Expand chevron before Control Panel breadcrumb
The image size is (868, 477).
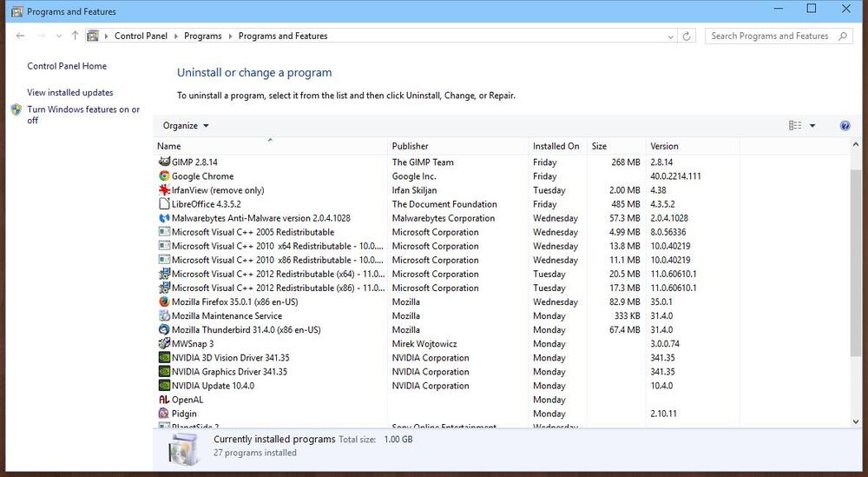click(106, 36)
